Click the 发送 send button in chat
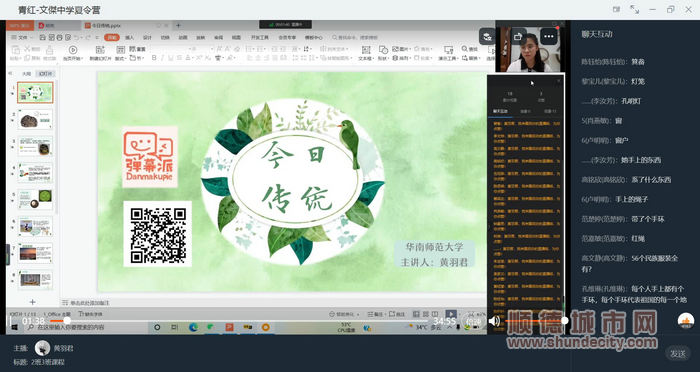 pyautogui.click(x=678, y=354)
